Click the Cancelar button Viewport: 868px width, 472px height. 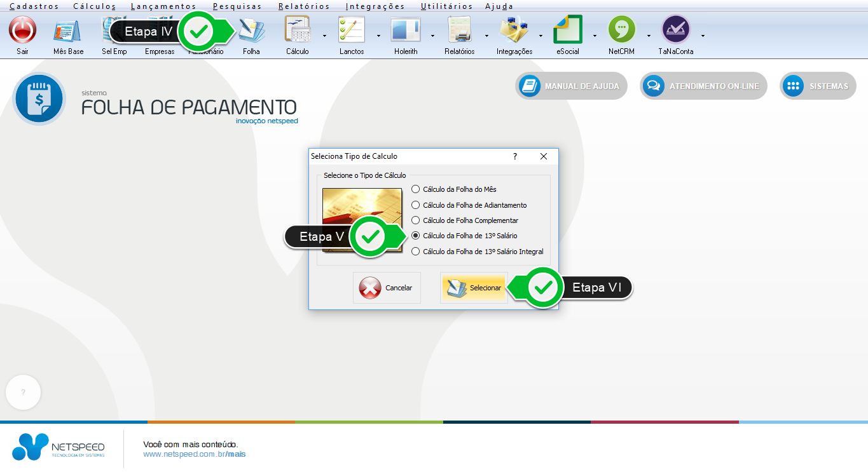click(387, 288)
